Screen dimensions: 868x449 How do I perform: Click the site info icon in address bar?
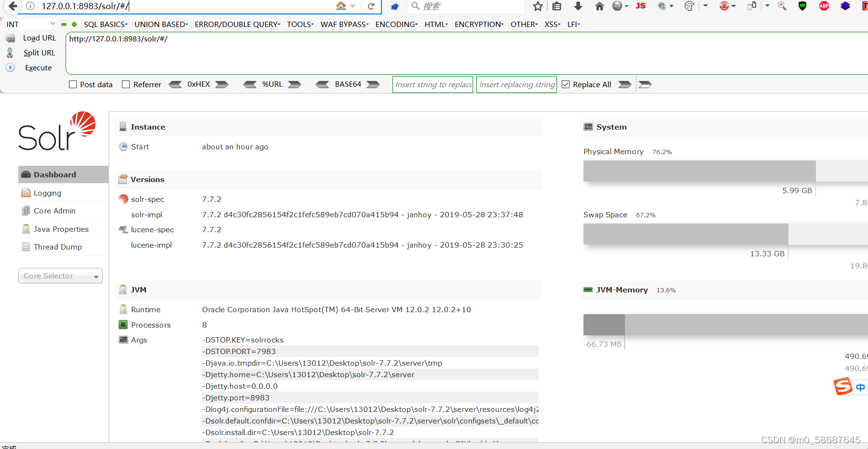point(30,6)
